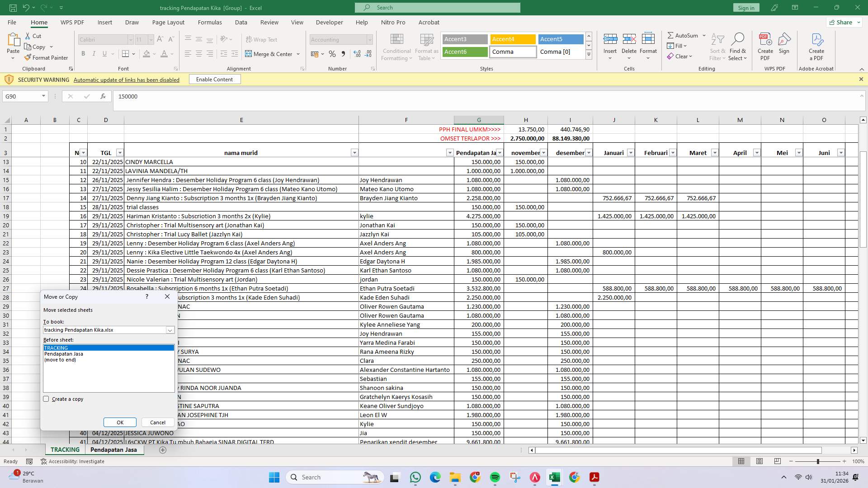Click the Create PDF icon
Viewport: 868px width, 488px height.
click(x=765, y=45)
